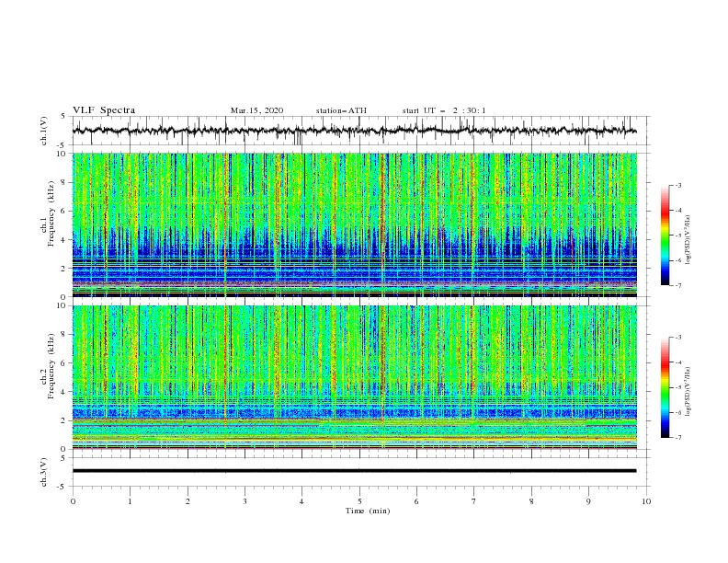Click the time axis tick label '10'

[x=646, y=501]
